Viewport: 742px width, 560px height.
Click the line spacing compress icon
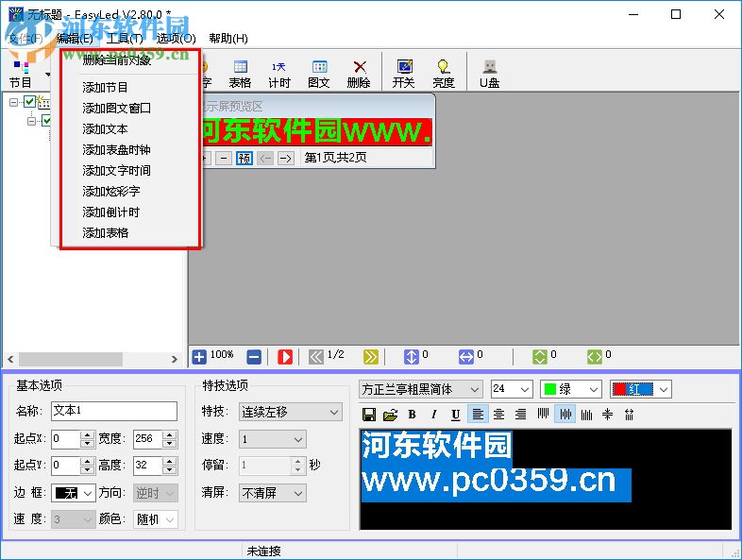point(608,415)
